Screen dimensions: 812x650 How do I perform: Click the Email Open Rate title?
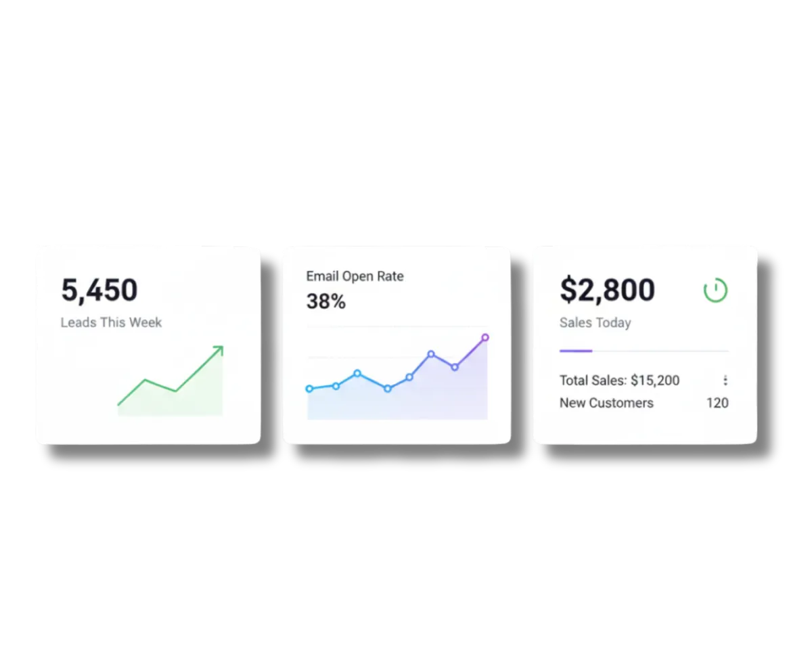355,276
